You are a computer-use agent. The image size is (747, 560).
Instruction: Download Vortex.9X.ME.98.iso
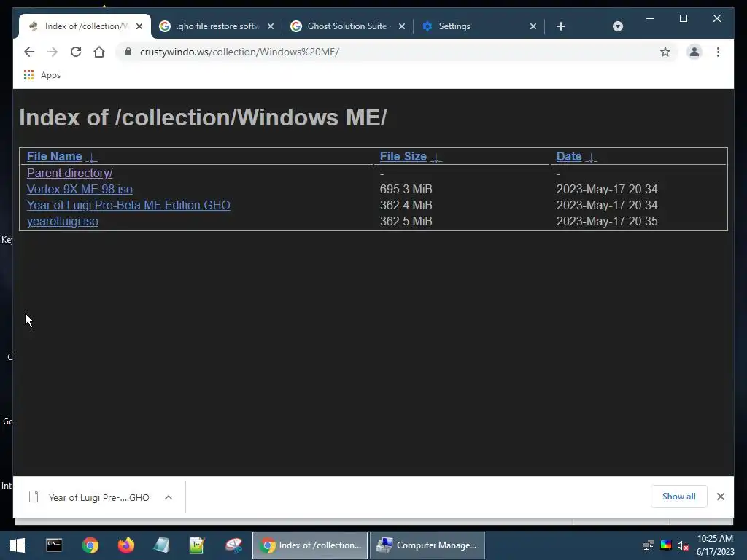(x=80, y=189)
